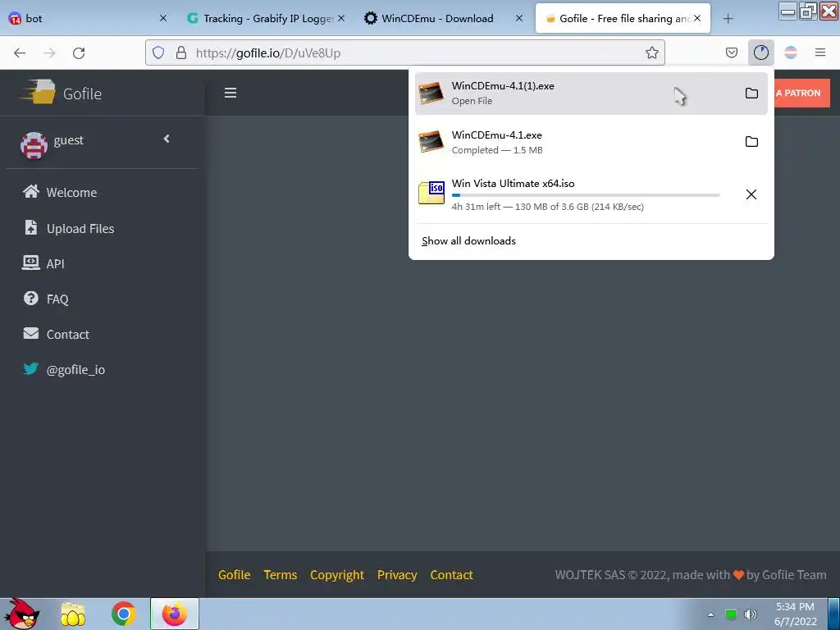Open a new browser tab
The image size is (840, 630).
click(x=728, y=19)
